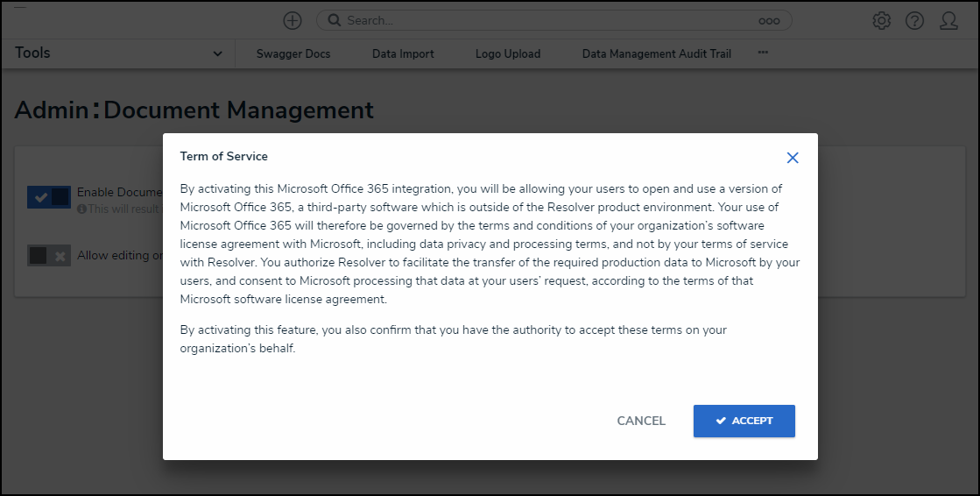Open the Logo Upload tab
Screen dimensions: 980x496
pos(507,53)
